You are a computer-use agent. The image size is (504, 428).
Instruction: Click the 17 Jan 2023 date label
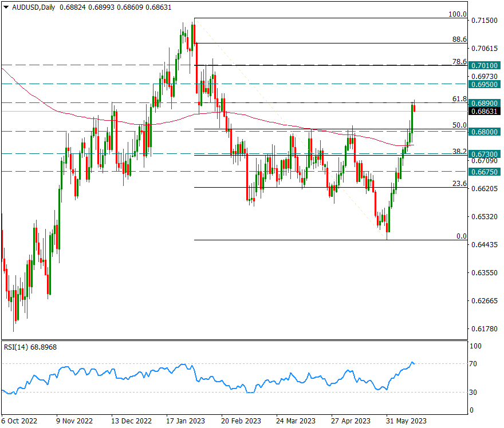click(x=186, y=421)
